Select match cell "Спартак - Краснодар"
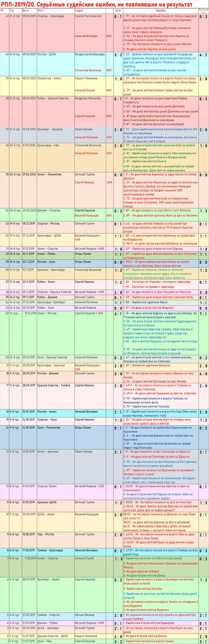 [51, 16]
